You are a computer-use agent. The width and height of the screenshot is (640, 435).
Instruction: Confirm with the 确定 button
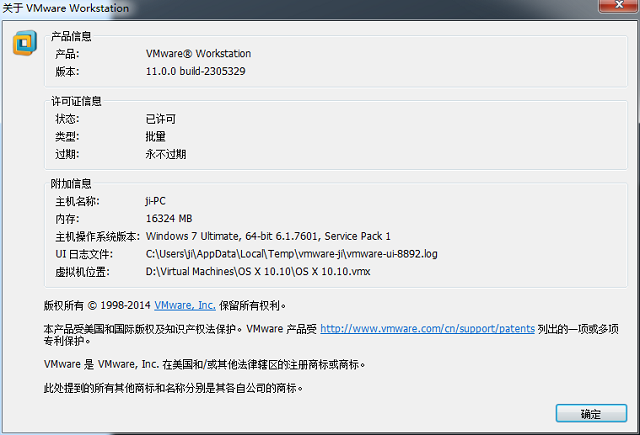pyautogui.click(x=591, y=413)
